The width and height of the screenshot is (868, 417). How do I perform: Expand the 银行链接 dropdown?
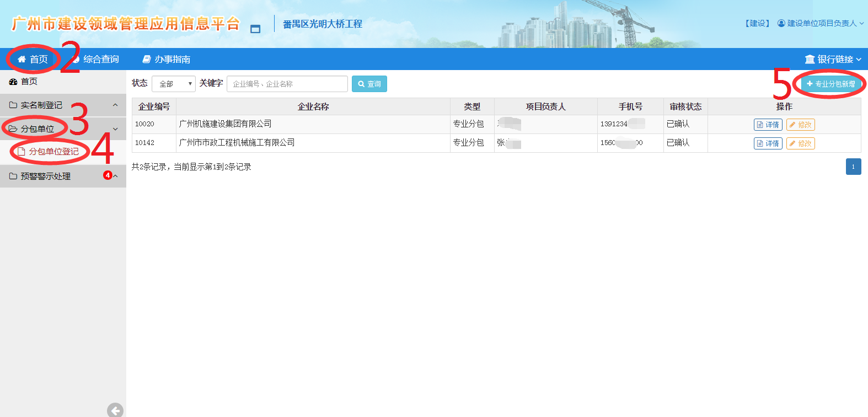(833, 59)
